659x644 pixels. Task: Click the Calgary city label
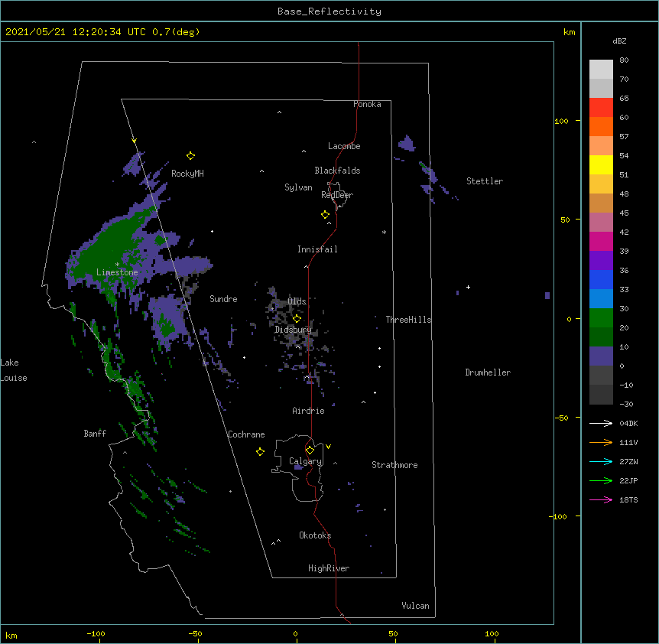(x=306, y=461)
